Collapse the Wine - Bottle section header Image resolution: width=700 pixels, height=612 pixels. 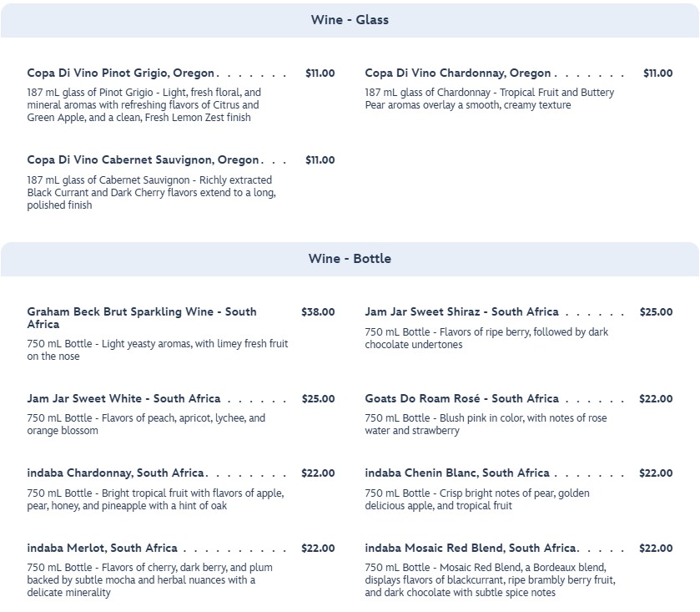click(x=350, y=259)
